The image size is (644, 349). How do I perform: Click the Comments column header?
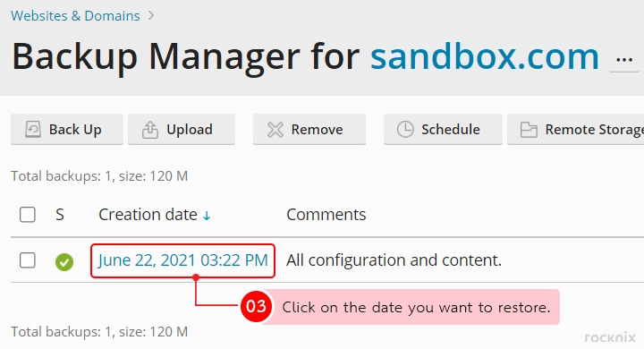[326, 215]
